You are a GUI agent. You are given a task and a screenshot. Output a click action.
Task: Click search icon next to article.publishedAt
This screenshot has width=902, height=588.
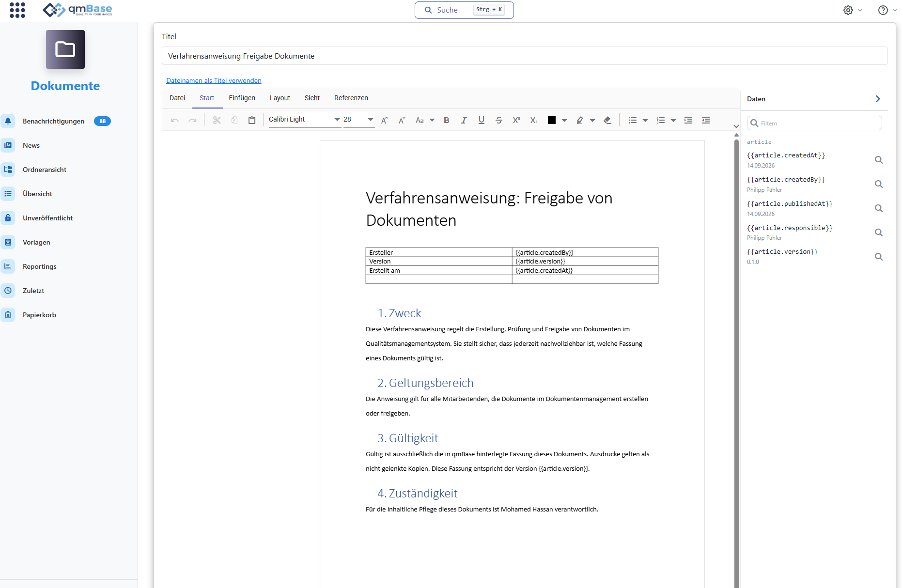coord(879,208)
